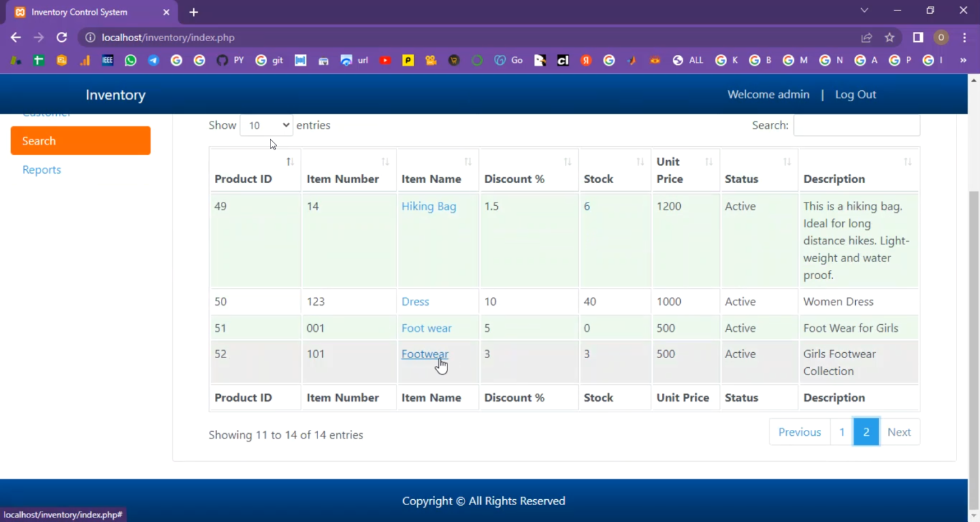Viewport: 980px width, 522px height.
Task: Click the share page icon in address bar
Action: pos(866,37)
